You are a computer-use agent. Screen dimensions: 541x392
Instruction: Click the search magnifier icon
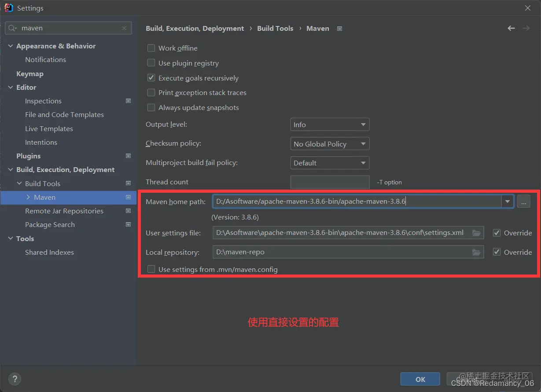[13, 28]
